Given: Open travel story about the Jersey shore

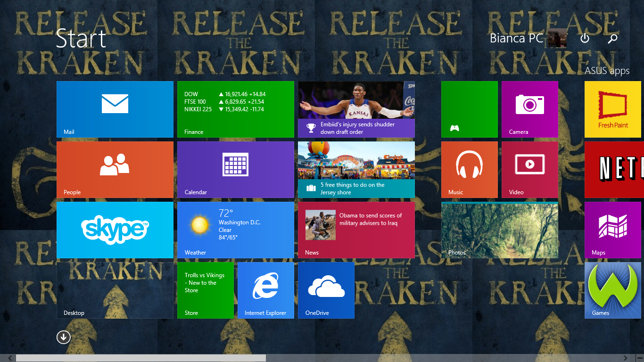Looking at the screenshot, I should tap(356, 170).
